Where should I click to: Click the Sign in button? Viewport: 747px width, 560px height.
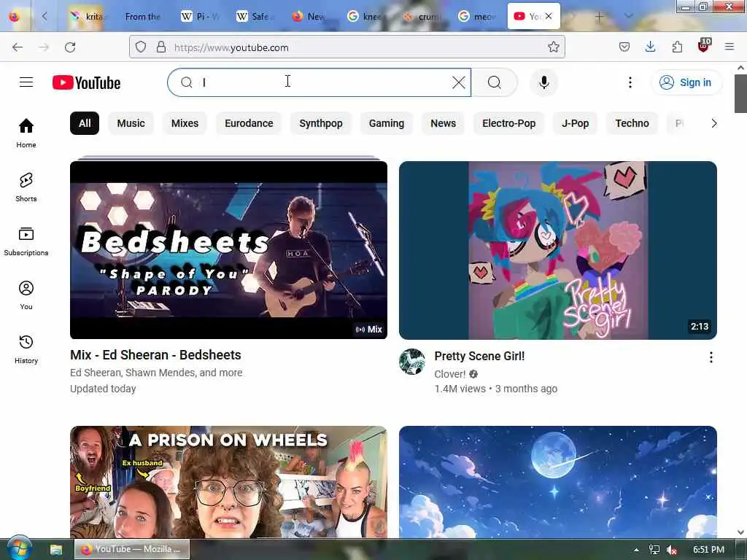(x=686, y=82)
